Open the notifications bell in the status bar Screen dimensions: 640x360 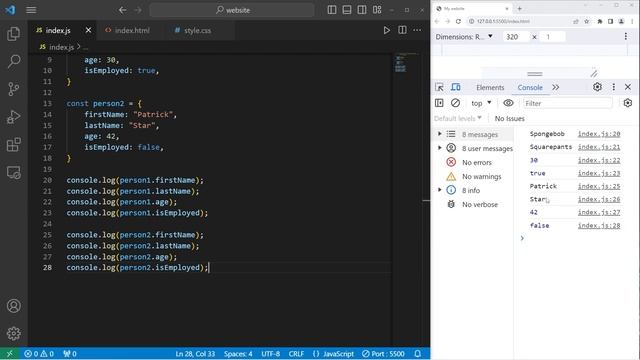(x=418, y=353)
